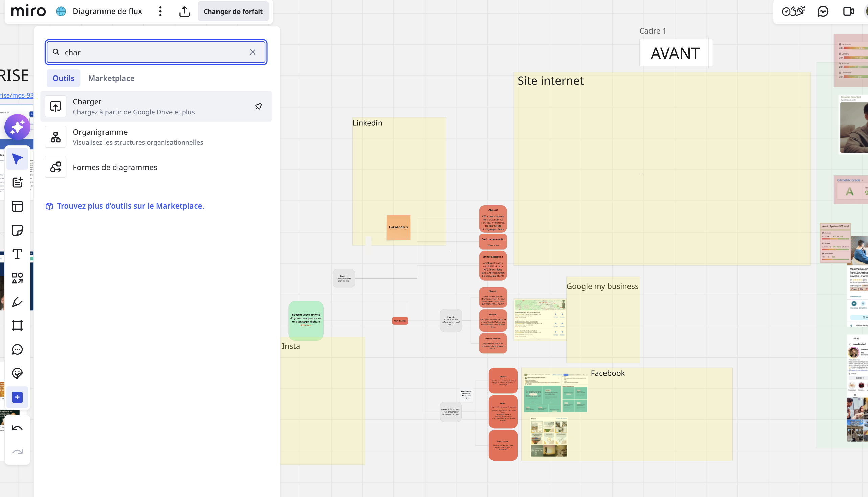Viewport: 868px width, 497px height.
Task: Toggle the blue plus more-tools button
Action: pos(17,397)
